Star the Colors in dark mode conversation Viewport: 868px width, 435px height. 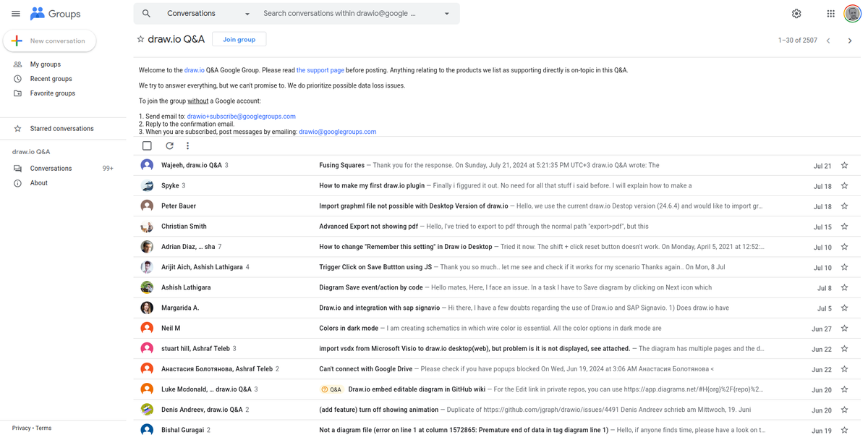tap(844, 329)
